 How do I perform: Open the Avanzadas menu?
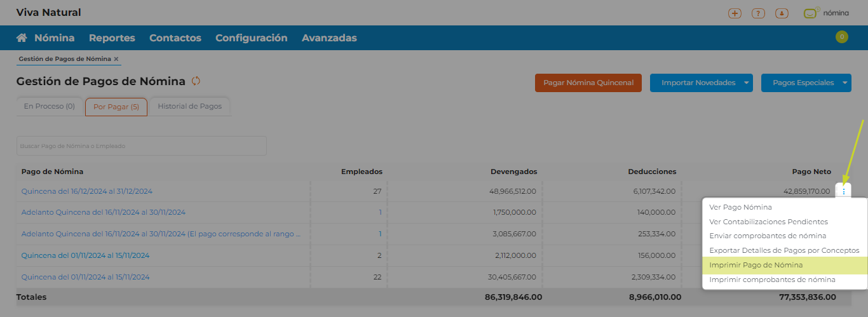(329, 38)
